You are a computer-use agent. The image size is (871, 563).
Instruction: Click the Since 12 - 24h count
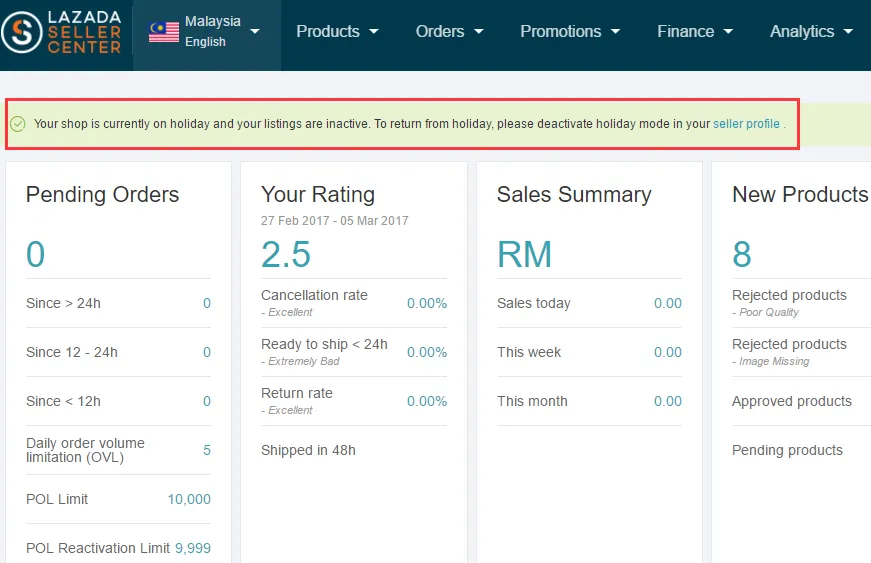[x=207, y=352]
